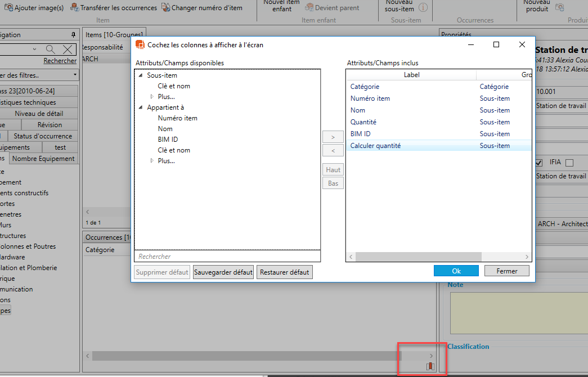The width and height of the screenshot is (588, 377).
Task: Click the Rechercher field under available attributes
Action: tap(227, 257)
